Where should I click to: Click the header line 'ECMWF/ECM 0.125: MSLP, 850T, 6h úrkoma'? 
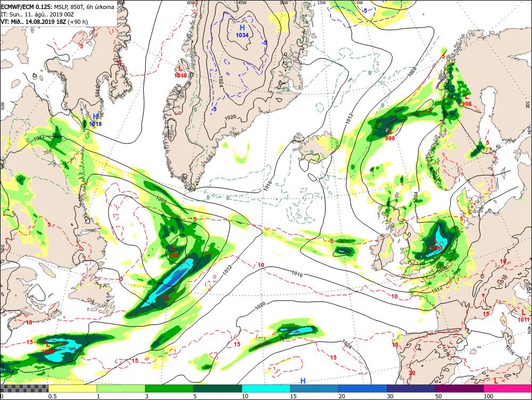[57, 7]
